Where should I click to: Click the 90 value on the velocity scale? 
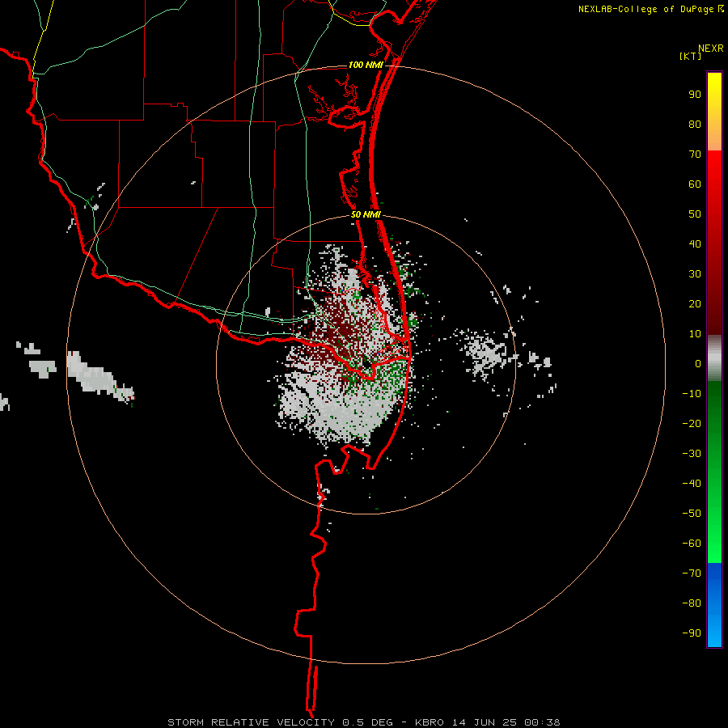695,95
